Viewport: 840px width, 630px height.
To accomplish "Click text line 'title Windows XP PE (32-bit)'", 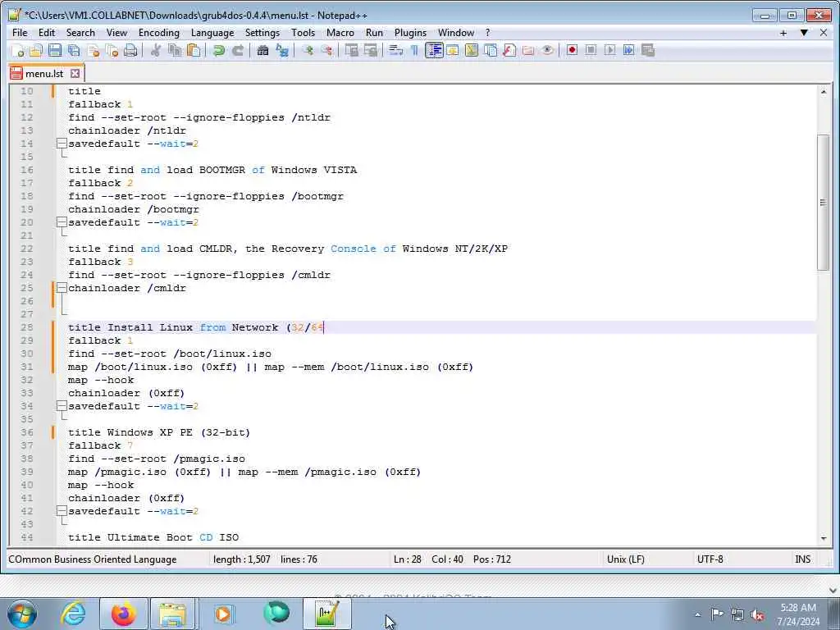I will [159, 432].
